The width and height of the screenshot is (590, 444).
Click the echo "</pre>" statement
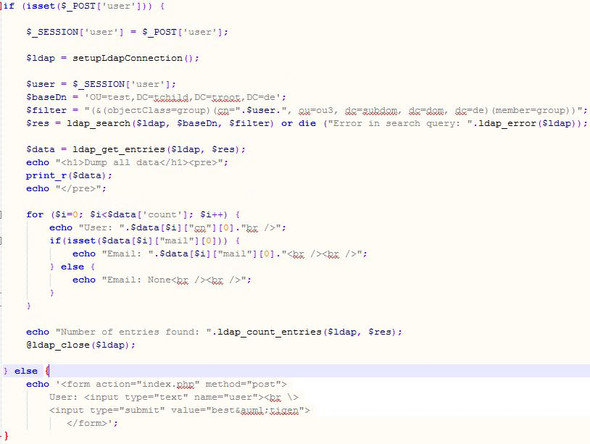click(x=66, y=189)
